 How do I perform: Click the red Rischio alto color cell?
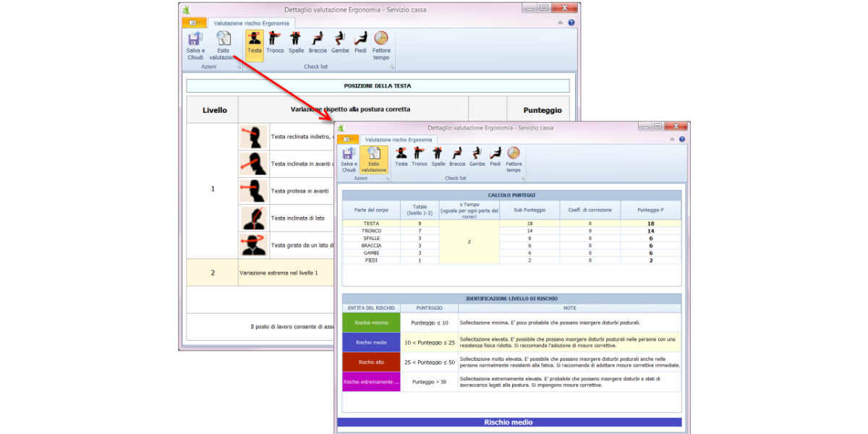[371, 362]
